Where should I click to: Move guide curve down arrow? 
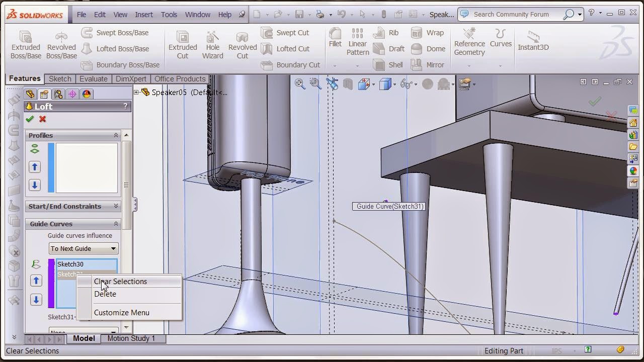36,300
